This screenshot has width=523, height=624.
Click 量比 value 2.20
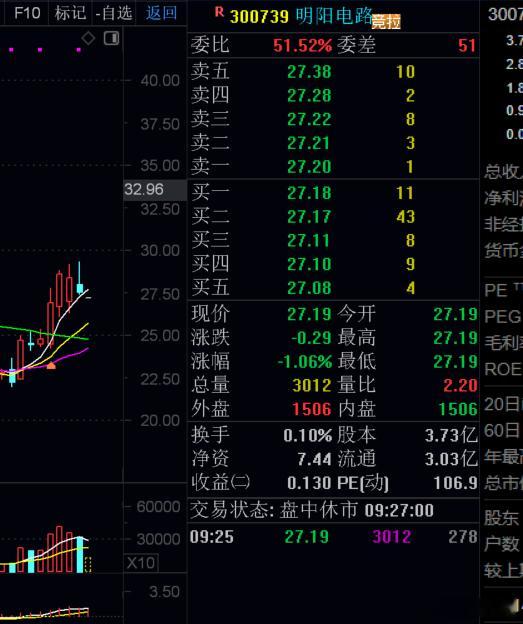tap(460, 385)
